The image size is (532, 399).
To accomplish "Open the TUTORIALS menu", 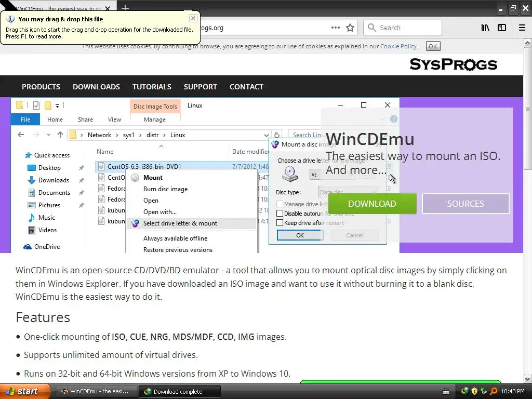I will pos(152,87).
